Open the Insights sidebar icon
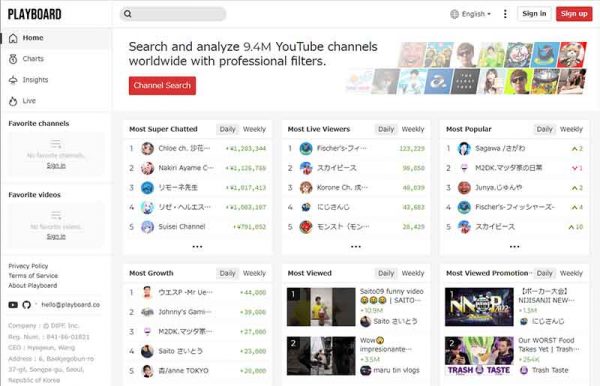Image resolution: width=600 pixels, height=386 pixels. click(13, 80)
